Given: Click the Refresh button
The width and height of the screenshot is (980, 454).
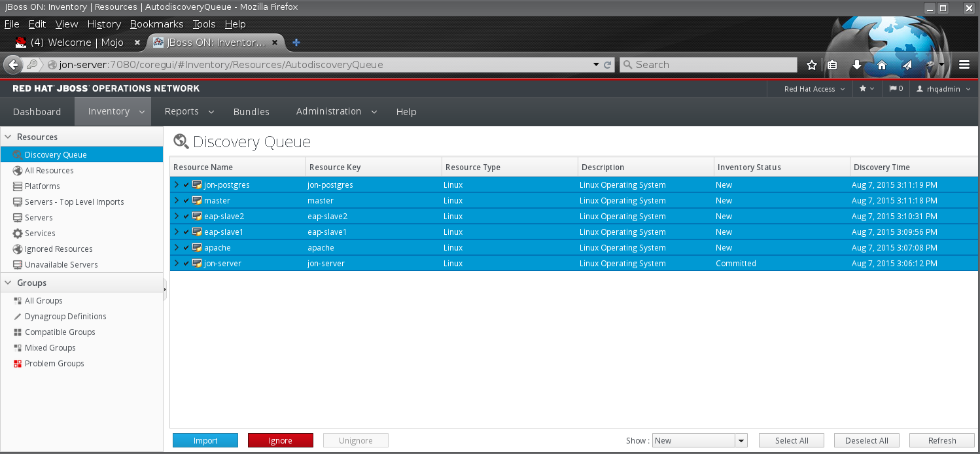Looking at the screenshot, I should pyautogui.click(x=942, y=441).
